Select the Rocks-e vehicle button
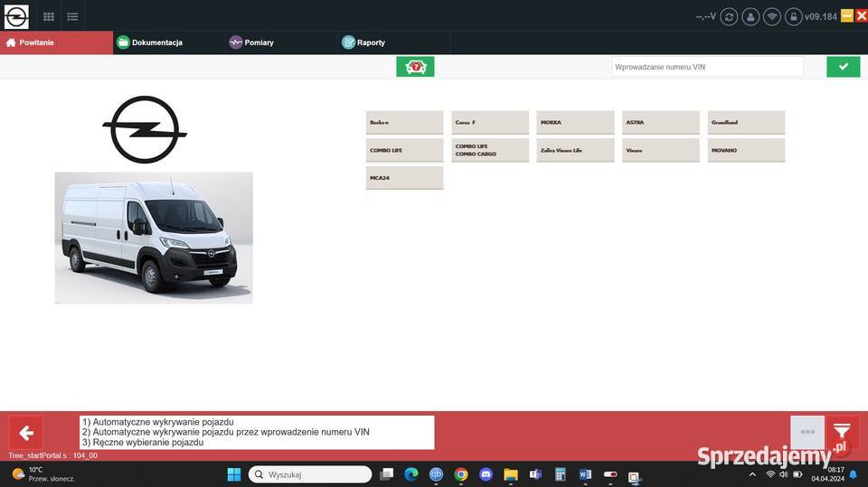Screen dimensions: 868x487 (404, 122)
